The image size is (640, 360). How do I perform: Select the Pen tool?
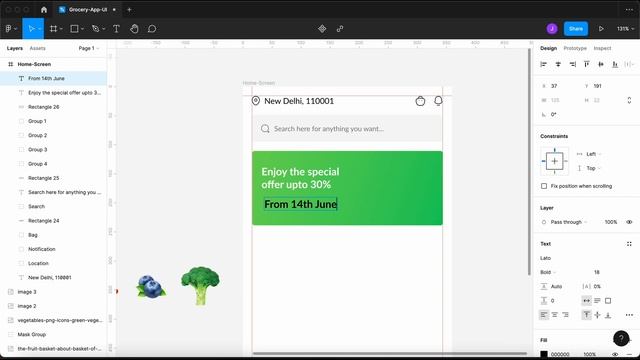[96, 29]
